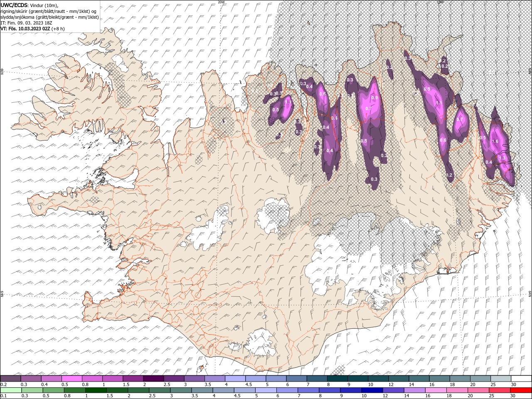
Task: Click the 'VT: Fös. 10.03.2023 02Z (+8 h)' line
Action: point(32,28)
